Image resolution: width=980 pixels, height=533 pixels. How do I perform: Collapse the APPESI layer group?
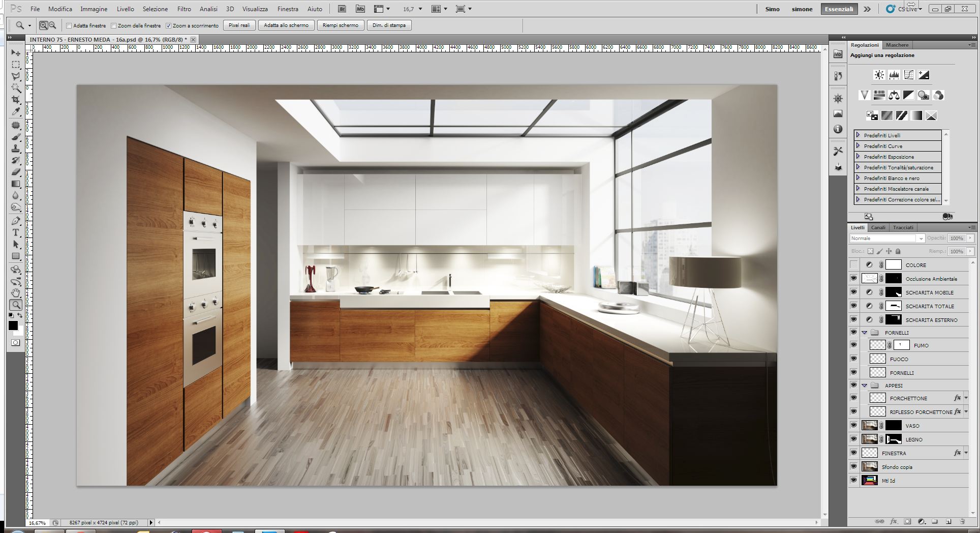[864, 386]
